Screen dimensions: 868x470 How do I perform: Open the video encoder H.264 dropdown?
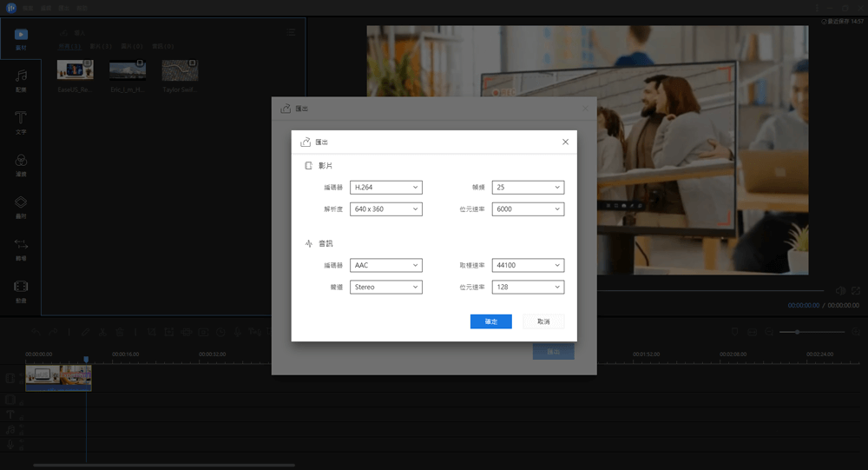click(x=386, y=188)
